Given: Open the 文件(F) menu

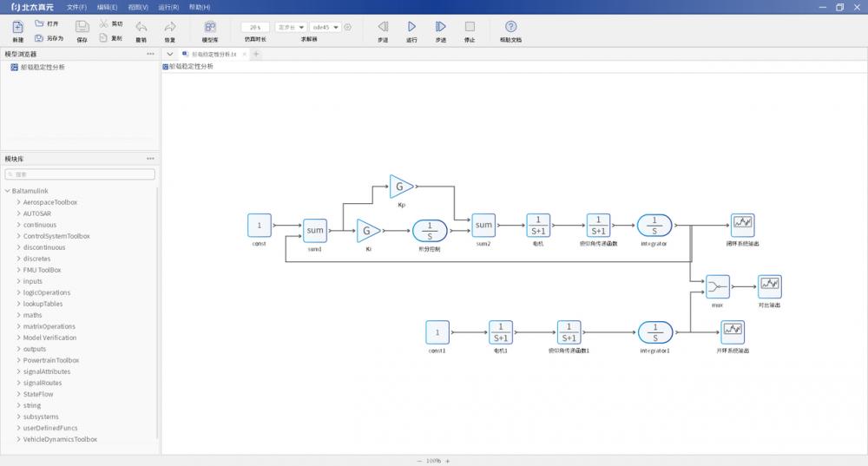Looking at the screenshot, I should click(x=76, y=7).
